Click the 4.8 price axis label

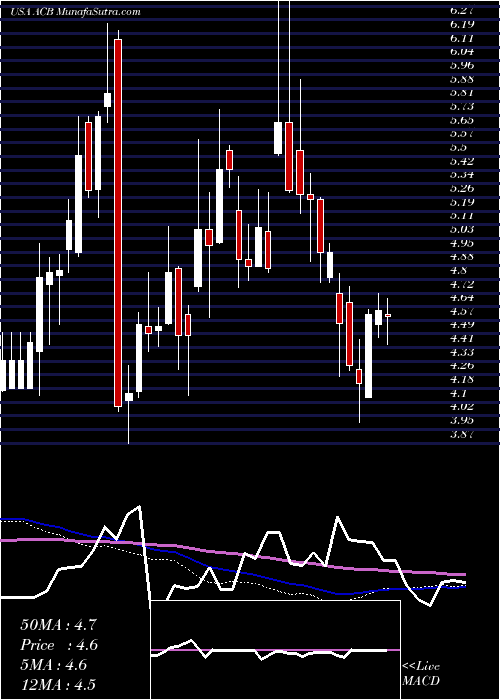tap(458, 271)
